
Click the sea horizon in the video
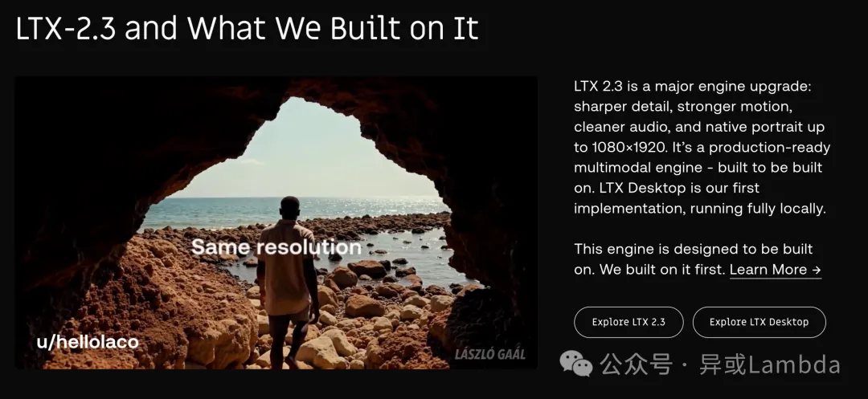tap(310, 197)
